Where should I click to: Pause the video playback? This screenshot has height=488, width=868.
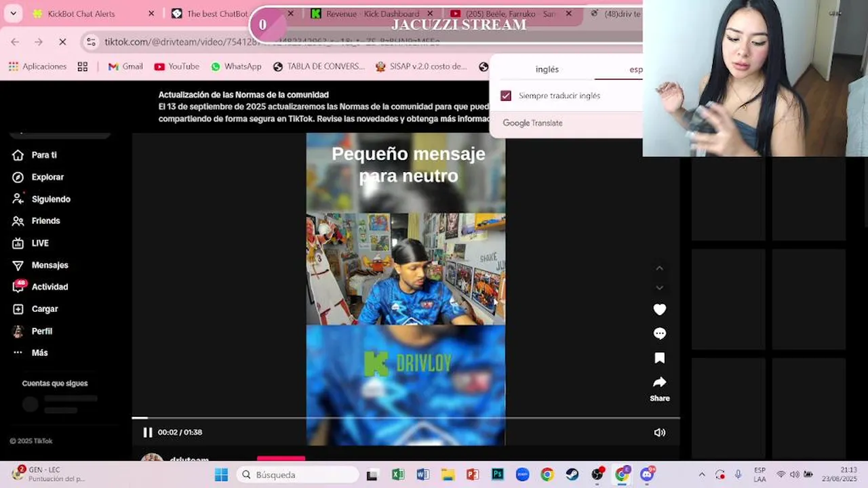tap(147, 432)
